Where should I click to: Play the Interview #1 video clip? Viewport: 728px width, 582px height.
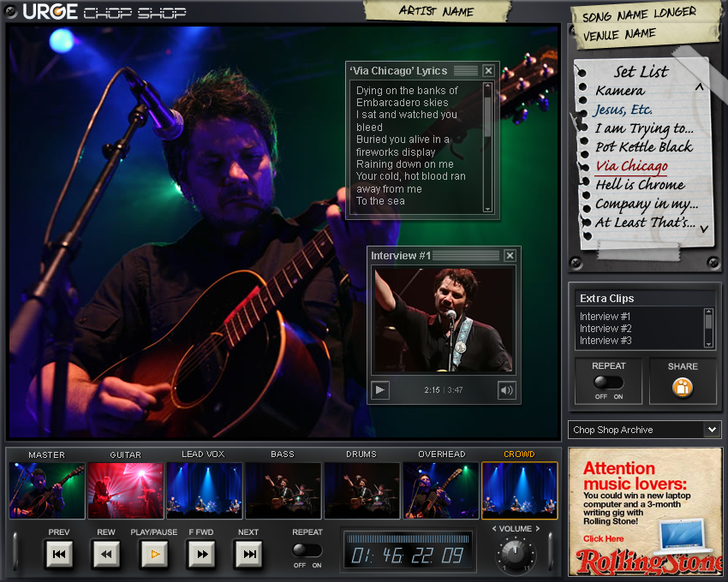tap(380, 390)
